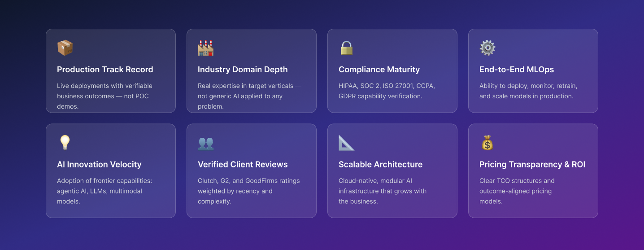Click the AI Innovation Velocity heading
Viewport: 644px width, 250px height.
pyautogui.click(x=99, y=164)
